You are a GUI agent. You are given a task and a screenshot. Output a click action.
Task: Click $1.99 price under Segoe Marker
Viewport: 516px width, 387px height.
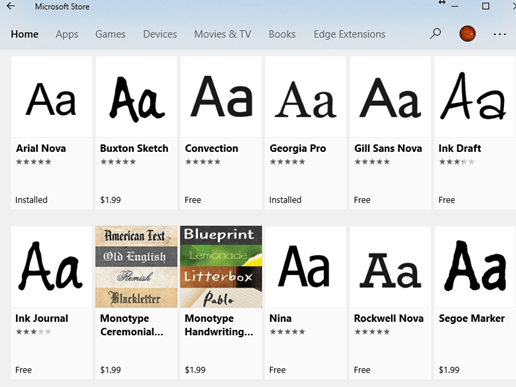tap(449, 370)
